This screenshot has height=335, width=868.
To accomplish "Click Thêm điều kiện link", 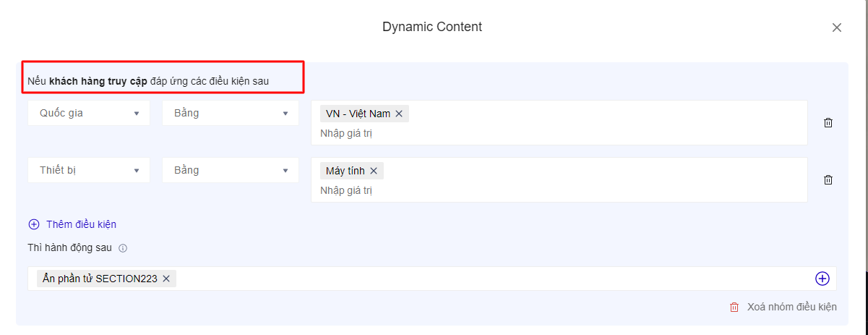I will [x=81, y=224].
